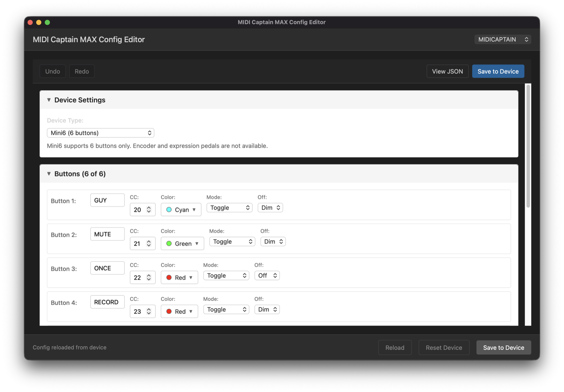Click the vertical scrollbar of the config list
Image resolution: width=564 pixels, height=392 pixels.
(528, 146)
